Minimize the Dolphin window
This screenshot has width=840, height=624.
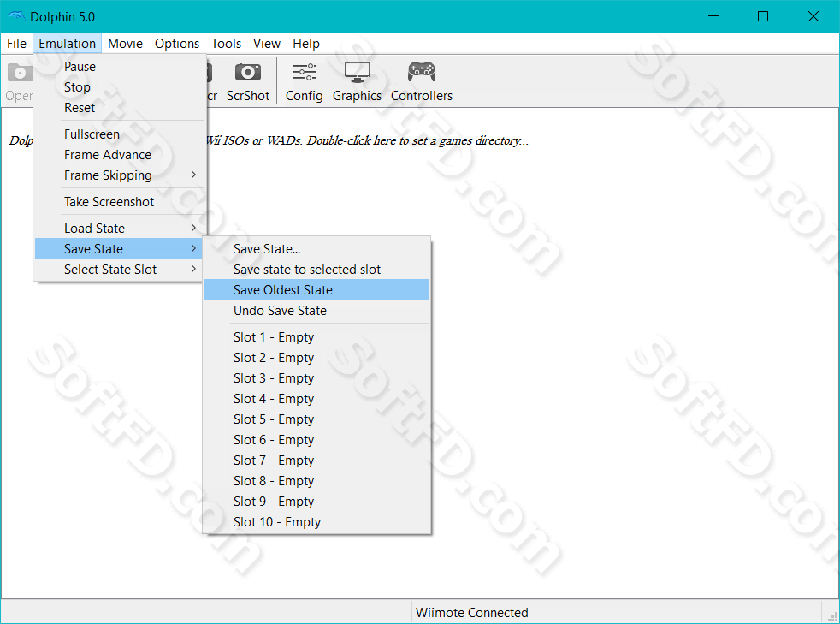point(713,16)
